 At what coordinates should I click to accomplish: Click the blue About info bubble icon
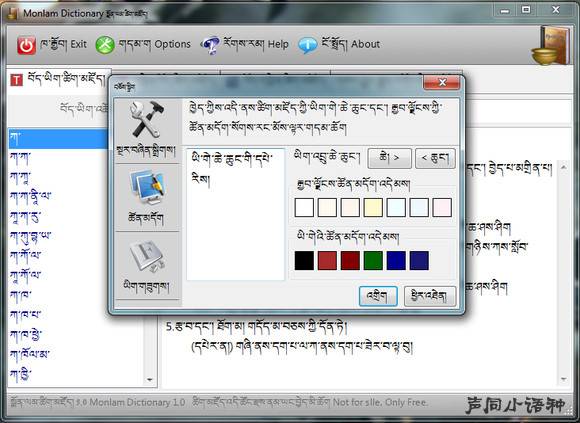(308, 45)
